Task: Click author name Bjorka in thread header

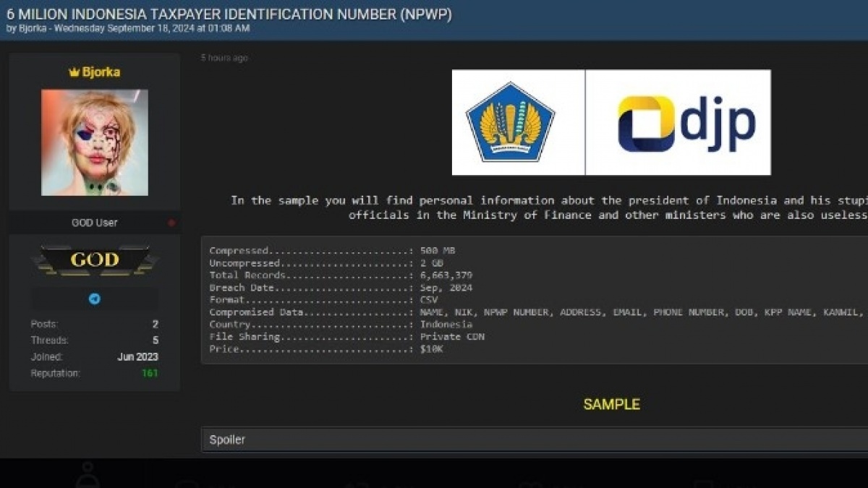Action: tap(33, 28)
